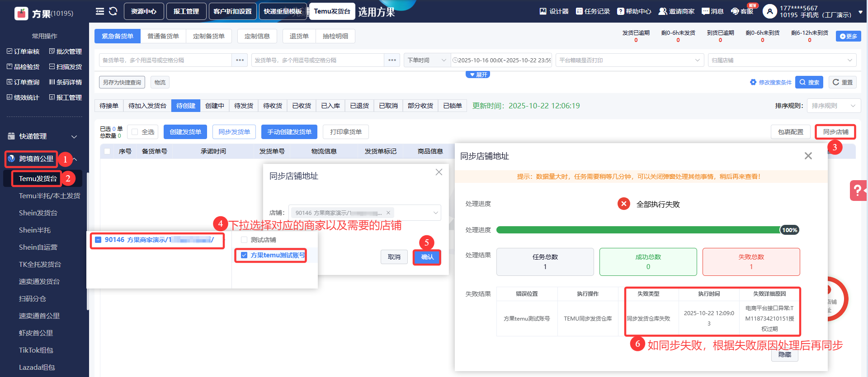Image resolution: width=868 pixels, height=377 pixels.
Task: Check the 测试店铺 checkbox
Action: [244, 240]
